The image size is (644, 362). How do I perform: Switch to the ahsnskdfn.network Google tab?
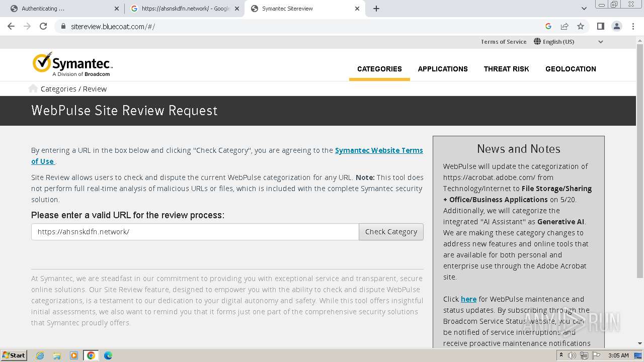click(184, 9)
